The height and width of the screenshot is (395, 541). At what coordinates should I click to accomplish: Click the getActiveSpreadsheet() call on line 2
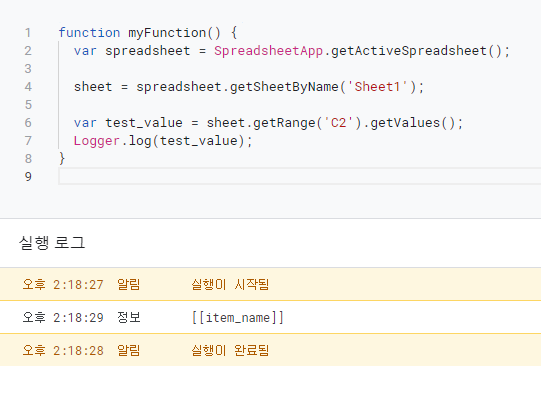coord(416,51)
